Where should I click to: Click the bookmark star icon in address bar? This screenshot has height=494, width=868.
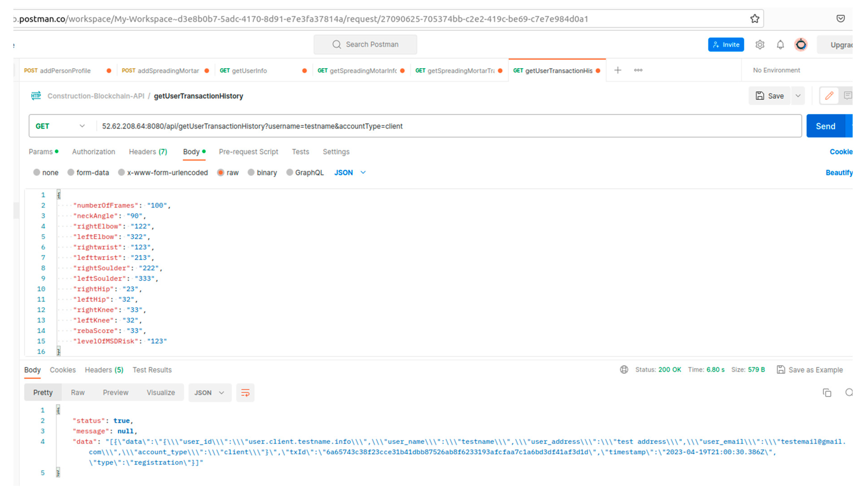tap(754, 19)
